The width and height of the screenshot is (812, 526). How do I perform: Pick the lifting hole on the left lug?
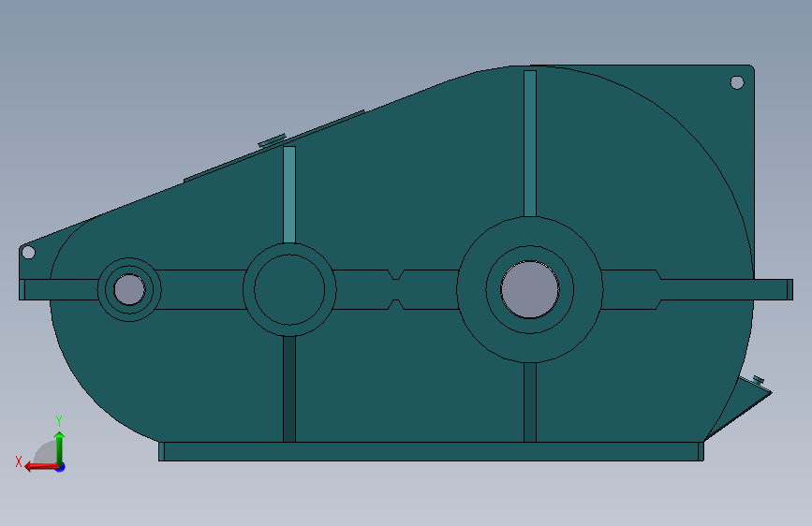coord(28,253)
